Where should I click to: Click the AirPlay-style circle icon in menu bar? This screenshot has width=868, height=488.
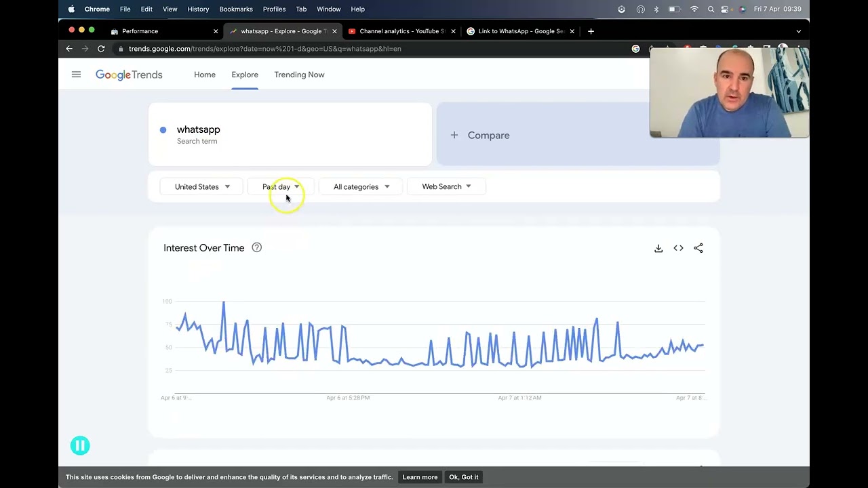(641, 9)
